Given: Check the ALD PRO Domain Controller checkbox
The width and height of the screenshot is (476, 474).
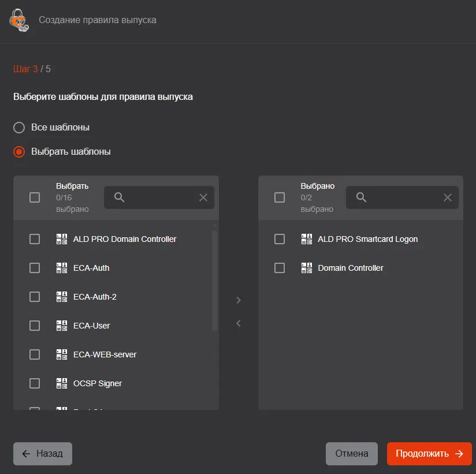Looking at the screenshot, I should click(35, 239).
